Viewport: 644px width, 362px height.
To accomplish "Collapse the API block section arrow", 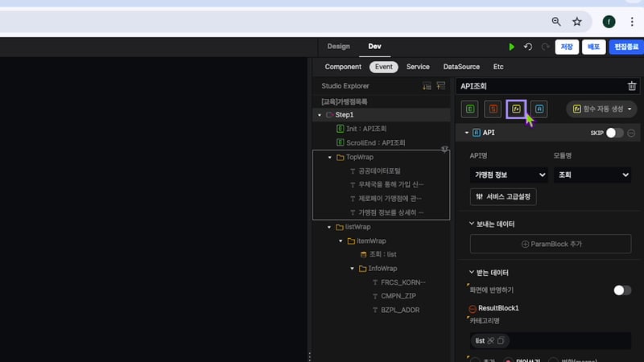I will point(467,133).
